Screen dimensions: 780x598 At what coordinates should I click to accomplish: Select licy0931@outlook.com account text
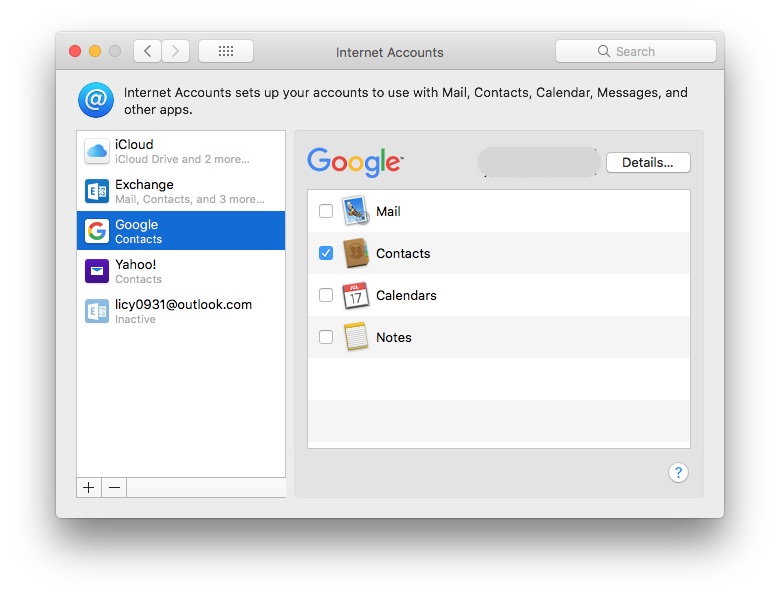click(x=184, y=304)
